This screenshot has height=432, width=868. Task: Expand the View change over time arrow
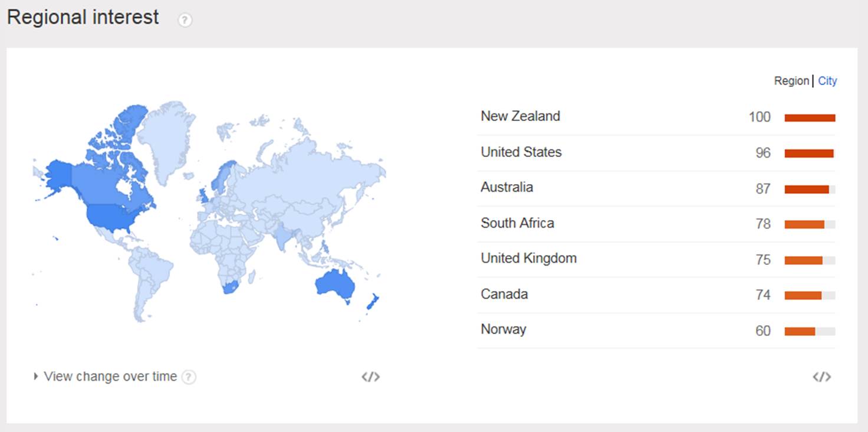36,376
